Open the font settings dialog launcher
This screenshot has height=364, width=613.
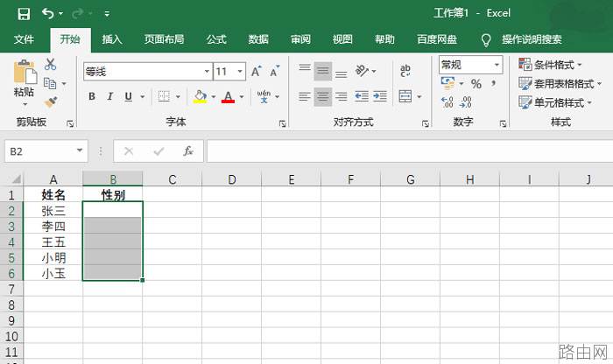282,123
